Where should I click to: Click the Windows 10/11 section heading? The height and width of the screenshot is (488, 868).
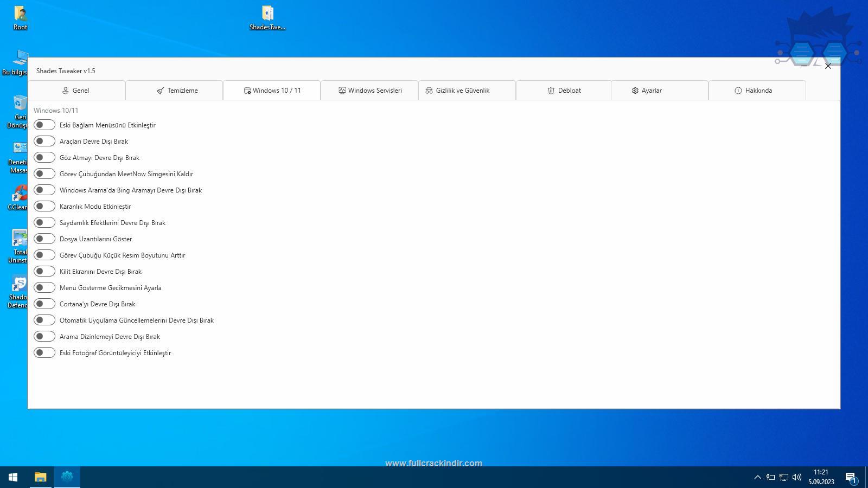[56, 110]
